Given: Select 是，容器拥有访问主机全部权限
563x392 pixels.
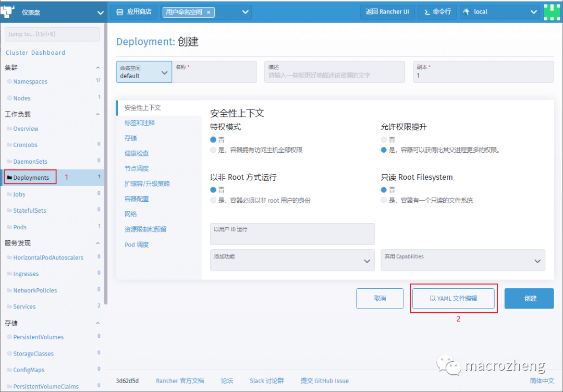Looking at the screenshot, I should point(213,150).
